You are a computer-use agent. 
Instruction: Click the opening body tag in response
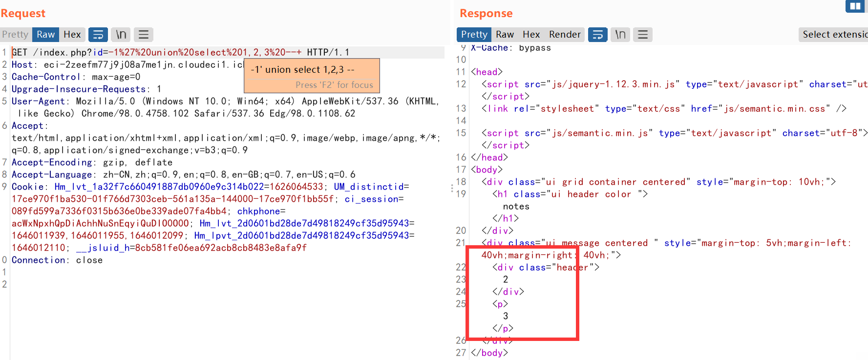(x=487, y=169)
